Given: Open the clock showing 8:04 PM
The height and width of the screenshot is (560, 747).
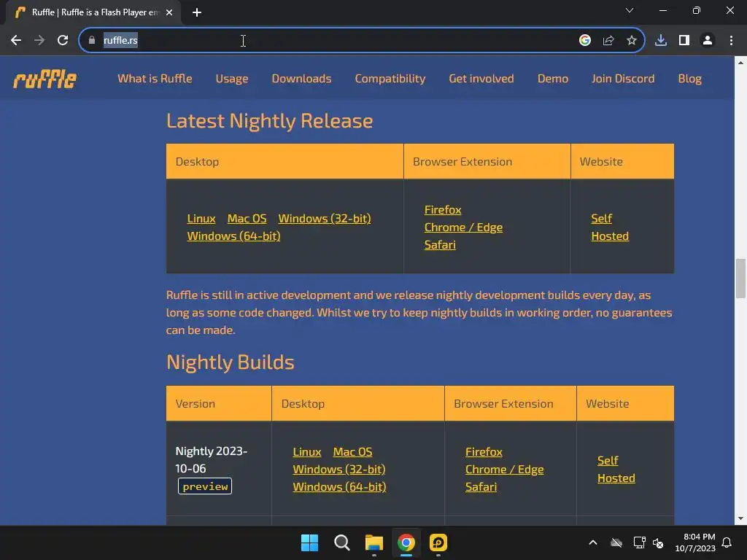Looking at the screenshot, I should (695, 542).
